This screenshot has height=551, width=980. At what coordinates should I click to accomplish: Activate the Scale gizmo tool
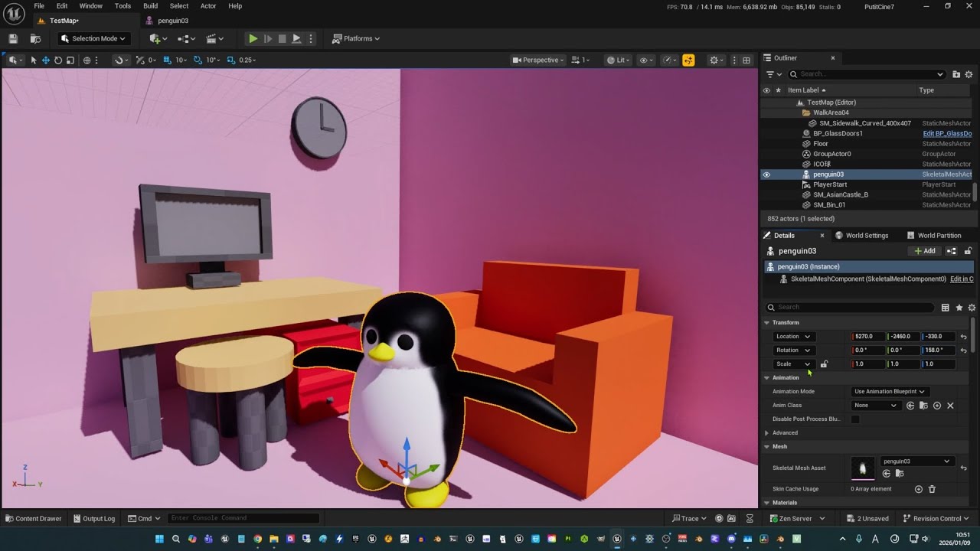pos(70,60)
